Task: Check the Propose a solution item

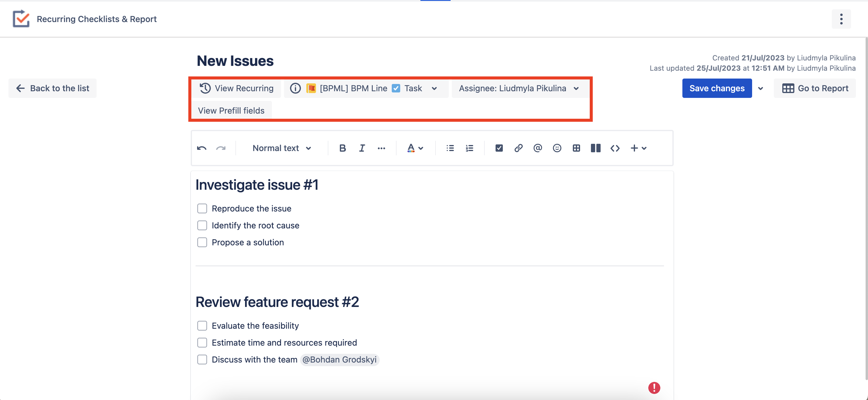Action: point(202,242)
